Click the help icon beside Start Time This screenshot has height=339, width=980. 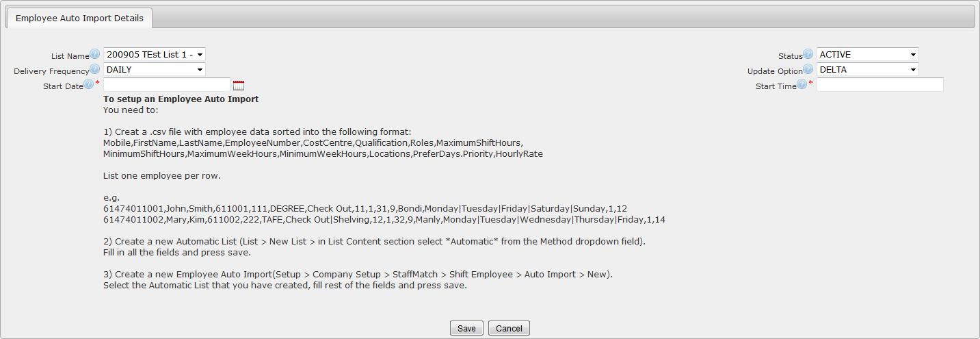[802, 84]
